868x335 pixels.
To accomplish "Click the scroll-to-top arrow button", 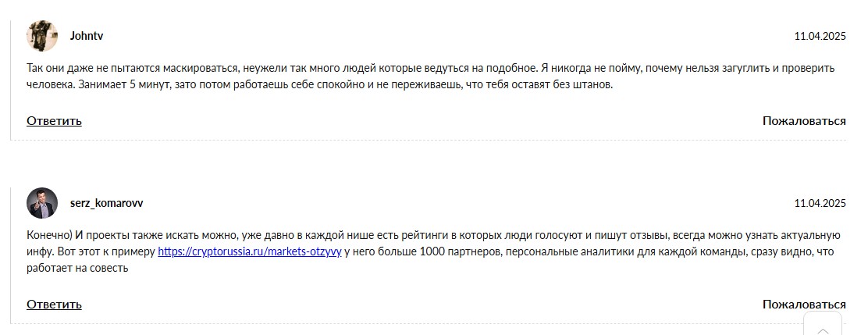I will [821, 327].
